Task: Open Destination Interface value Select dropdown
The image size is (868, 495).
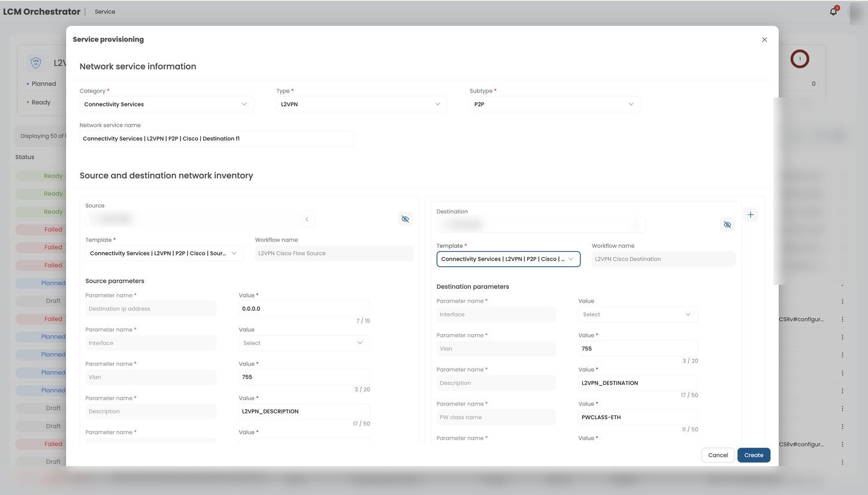Action: click(x=638, y=314)
